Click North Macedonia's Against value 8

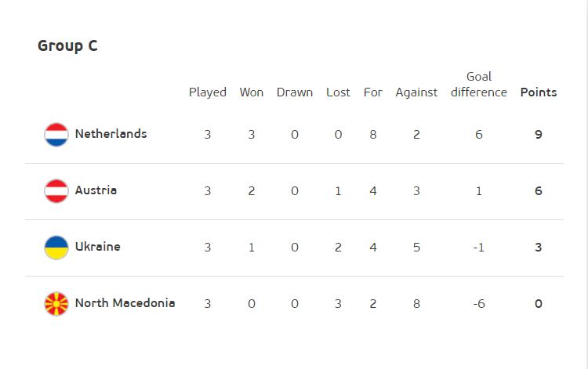point(416,304)
